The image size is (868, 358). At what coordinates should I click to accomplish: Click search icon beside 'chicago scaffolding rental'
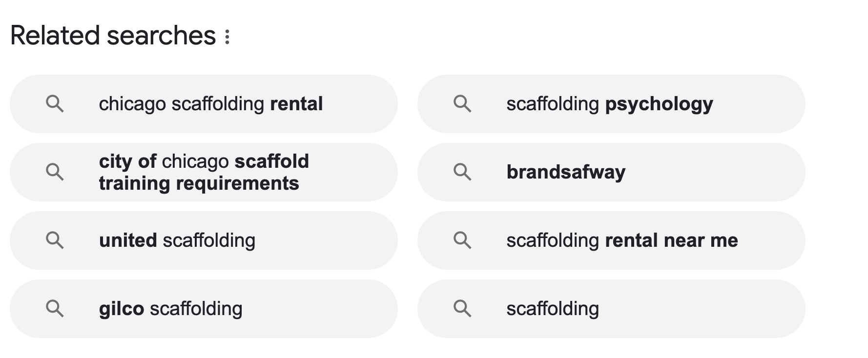(x=54, y=104)
